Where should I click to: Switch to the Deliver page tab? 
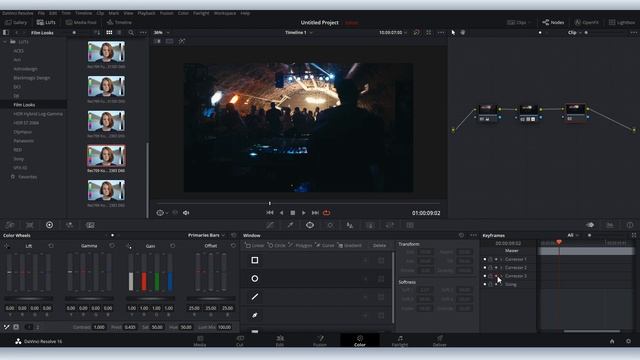coord(440,341)
